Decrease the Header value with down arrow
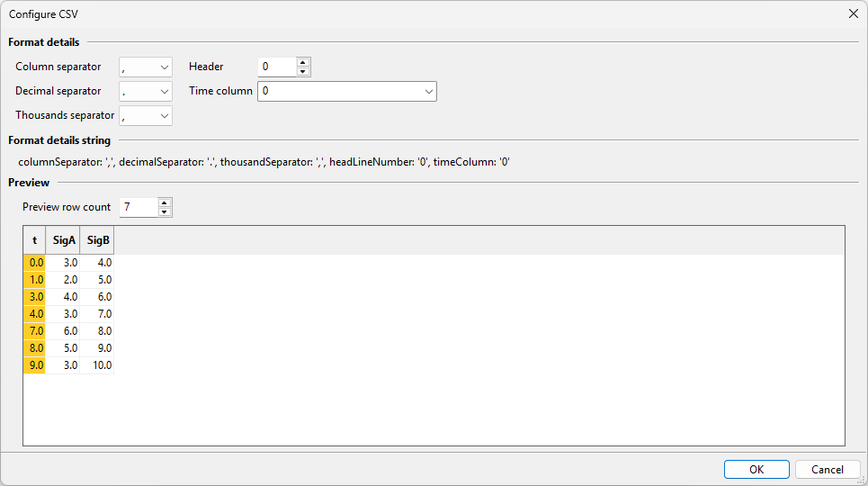868x486 pixels. click(303, 71)
